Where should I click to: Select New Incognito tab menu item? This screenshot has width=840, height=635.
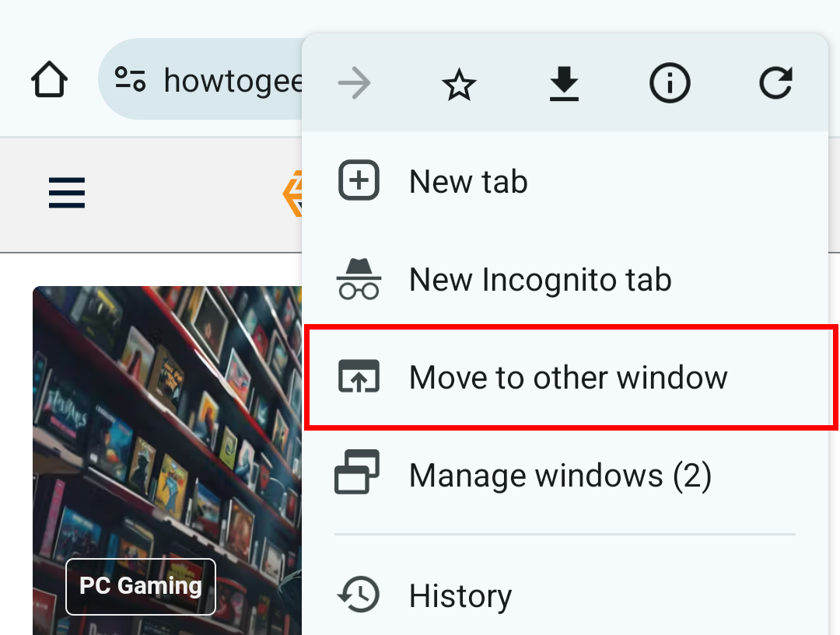tap(565, 279)
